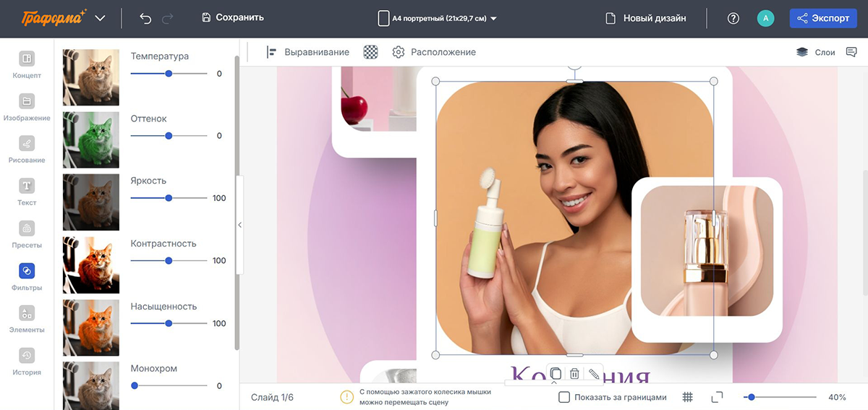
Task: Adjust the Контрастность slider
Action: click(x=169, y=260)
